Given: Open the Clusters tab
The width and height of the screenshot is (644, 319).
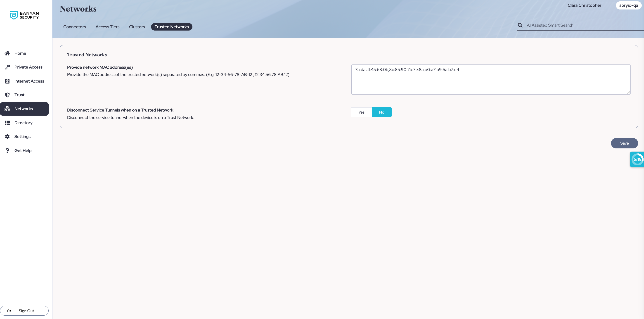Looking at the screenshot, I should 137,27.
